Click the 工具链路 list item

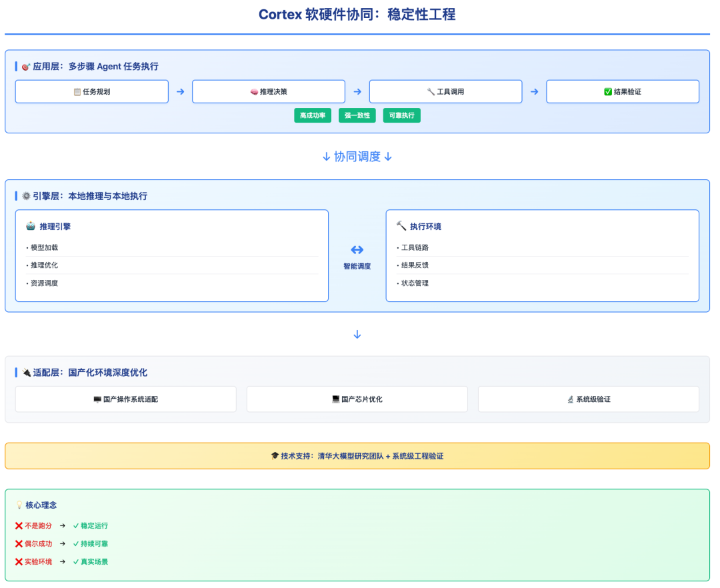coord(543,247)
